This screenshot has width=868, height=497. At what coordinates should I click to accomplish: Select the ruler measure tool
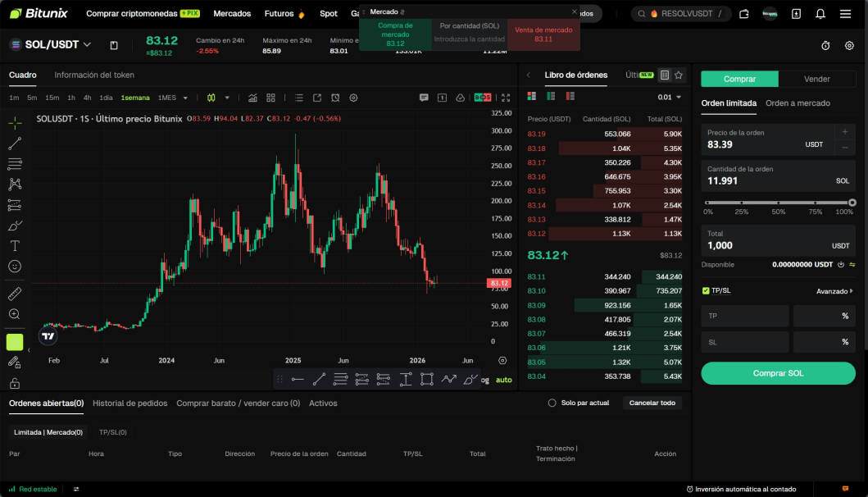[15, 294]
